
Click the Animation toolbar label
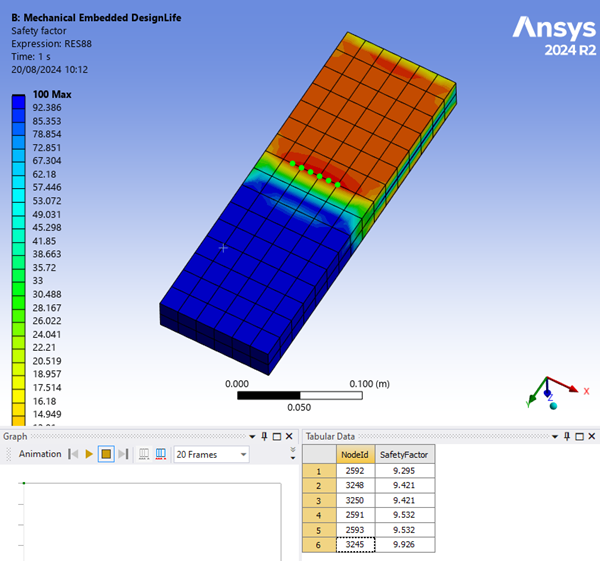click(40, 454)
